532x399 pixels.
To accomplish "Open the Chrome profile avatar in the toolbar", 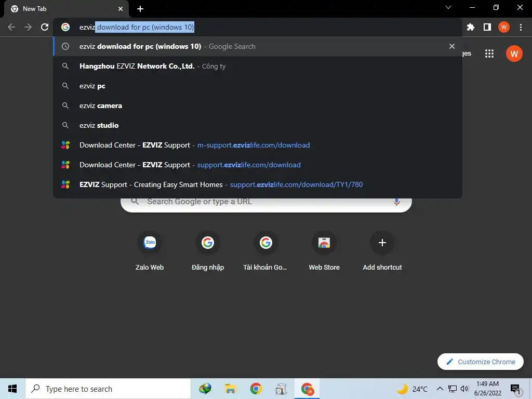I will point(504,27).
